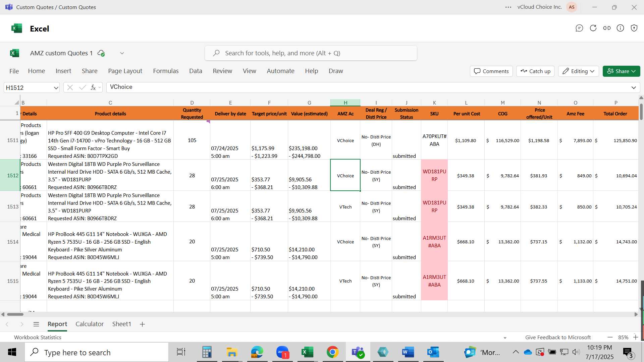
Task: Click the Comments button
Action: (x=491, y=71)
